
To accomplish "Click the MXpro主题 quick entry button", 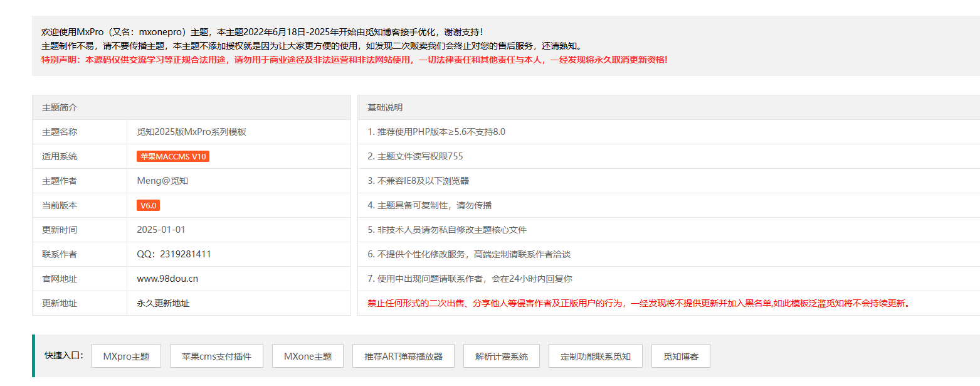I will [x=125, y=355].
